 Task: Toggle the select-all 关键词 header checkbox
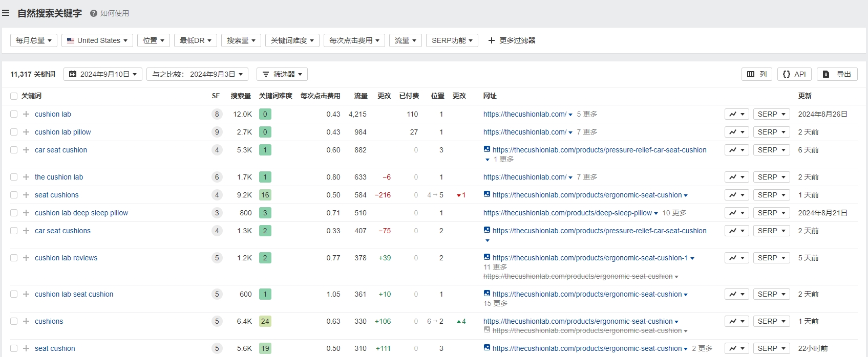(14, 96)
